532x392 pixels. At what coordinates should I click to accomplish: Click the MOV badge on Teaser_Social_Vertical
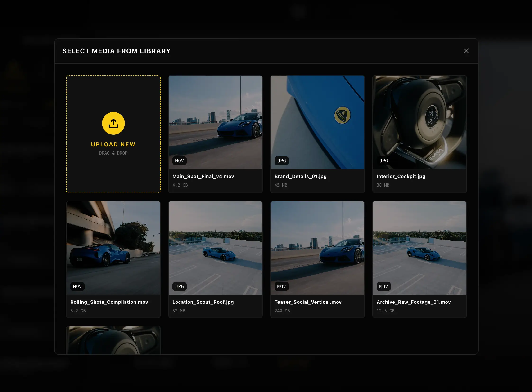tap(282, 286)
